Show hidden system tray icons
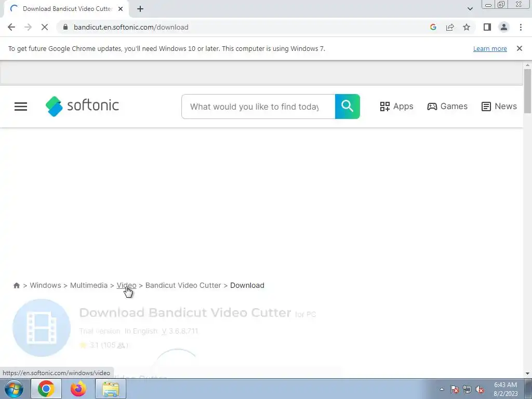The height and width of the screenshot is (399, 532). (x=442, y=389)
